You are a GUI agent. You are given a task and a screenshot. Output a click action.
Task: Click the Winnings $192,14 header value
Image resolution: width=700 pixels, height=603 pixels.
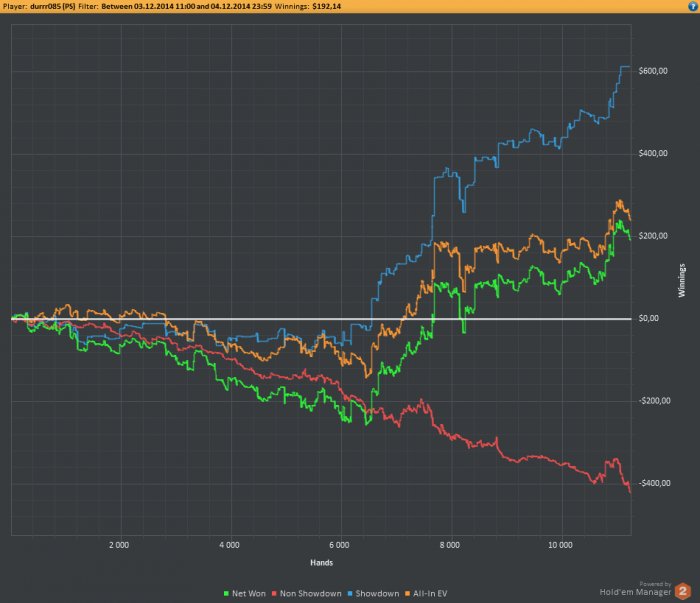[308, 6]
